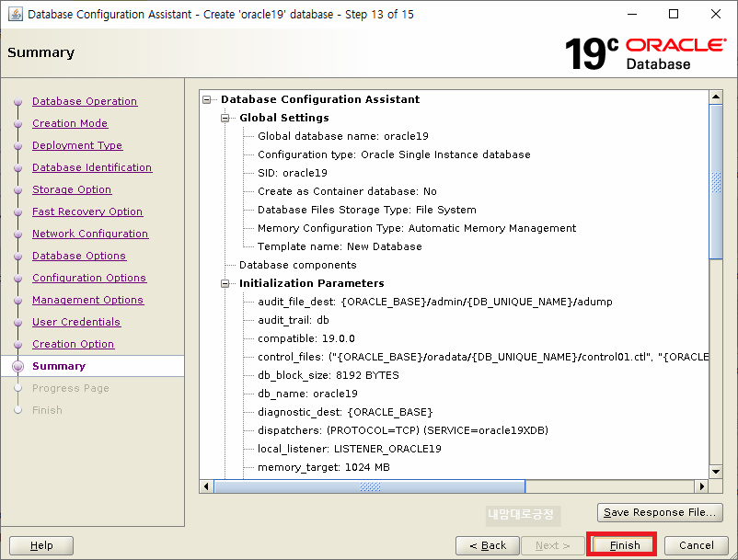Return to the Creation Option step
Viewport: 738px width, 560px height.
point(73,344)
